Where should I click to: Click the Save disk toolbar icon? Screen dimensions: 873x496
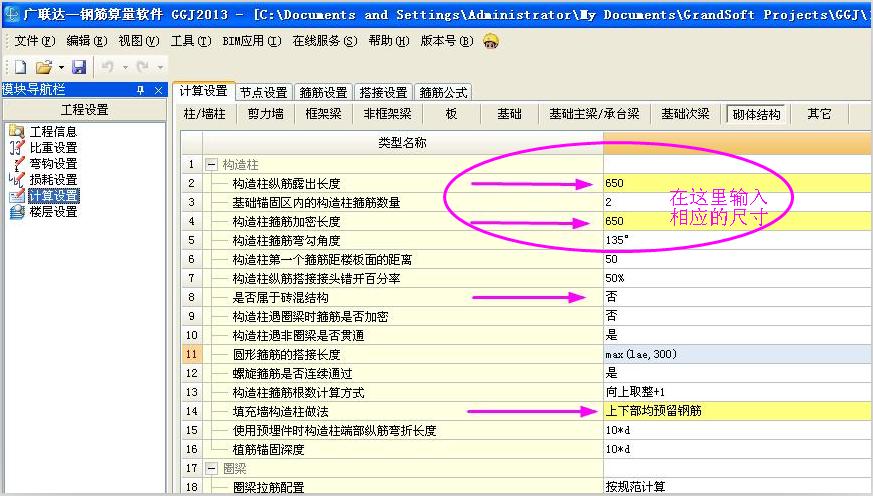[79, 67]
